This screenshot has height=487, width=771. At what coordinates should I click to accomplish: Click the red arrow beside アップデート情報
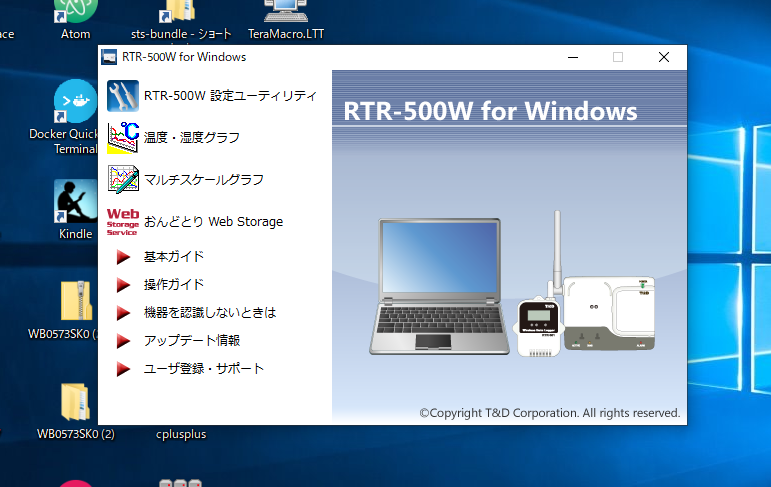click(x=123, y=341)
